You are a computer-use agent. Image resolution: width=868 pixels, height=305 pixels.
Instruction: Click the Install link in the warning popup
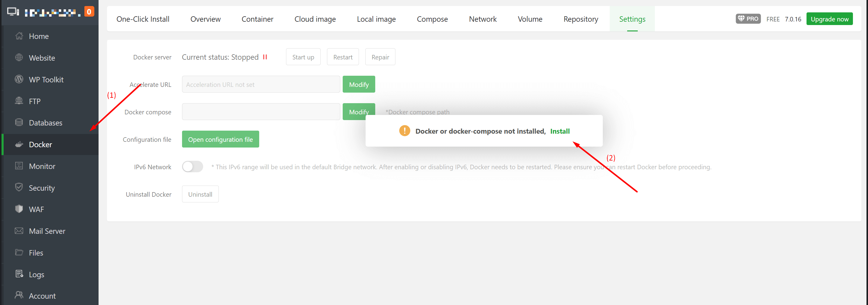click(x=560, y=131)
